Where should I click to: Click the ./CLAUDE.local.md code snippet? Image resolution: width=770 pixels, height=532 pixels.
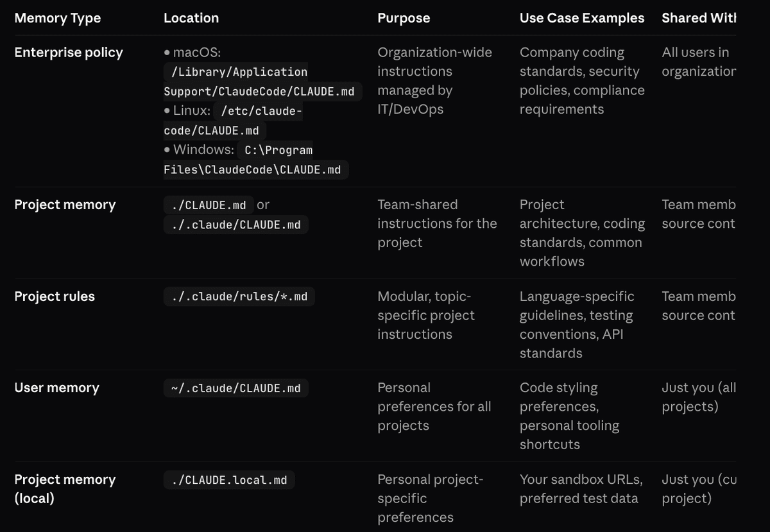click(229, 480)
